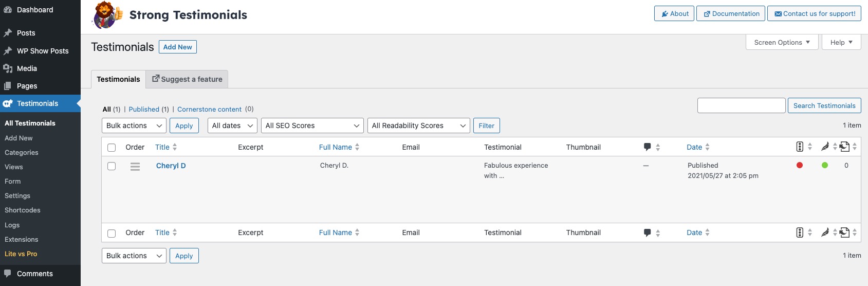This screenshot has height=286, width=868.
Task: Click the readability feather icon in footer row
Action: tap(825, 233)
